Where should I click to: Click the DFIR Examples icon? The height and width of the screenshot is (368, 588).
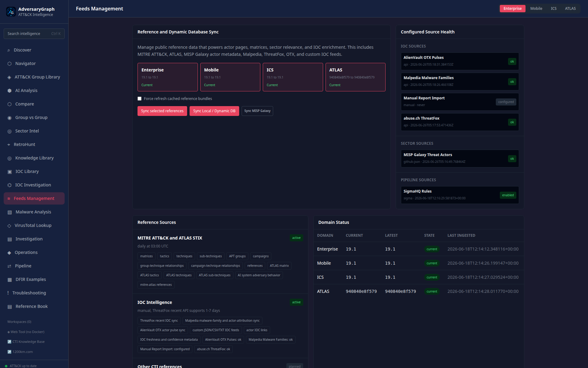(x=9, y=280)
